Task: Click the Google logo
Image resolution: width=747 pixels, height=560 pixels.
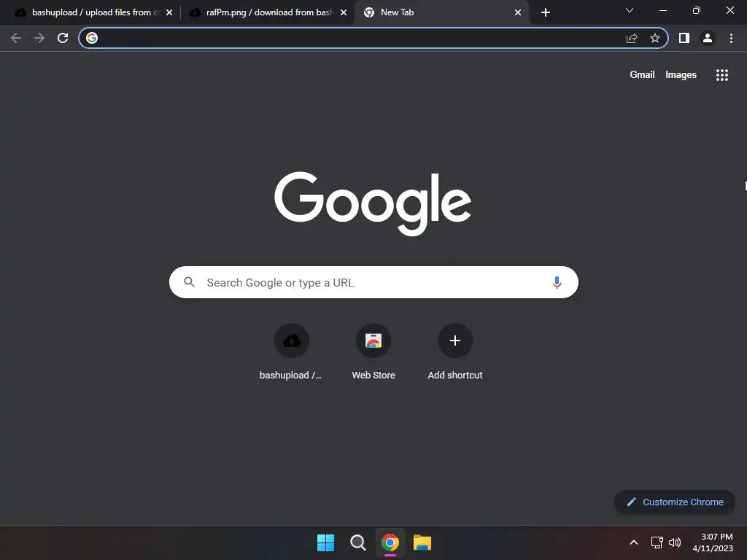Action: (x=373, y=203)
